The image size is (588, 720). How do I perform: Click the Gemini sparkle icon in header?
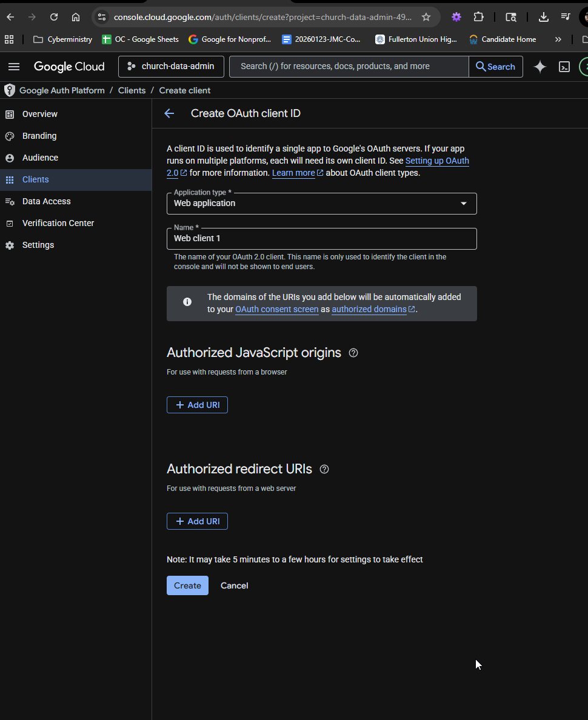tap(540, 67)
